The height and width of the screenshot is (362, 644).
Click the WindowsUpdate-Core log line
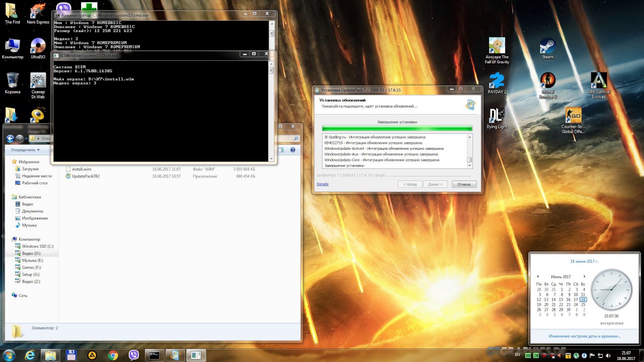coord(381,160)
